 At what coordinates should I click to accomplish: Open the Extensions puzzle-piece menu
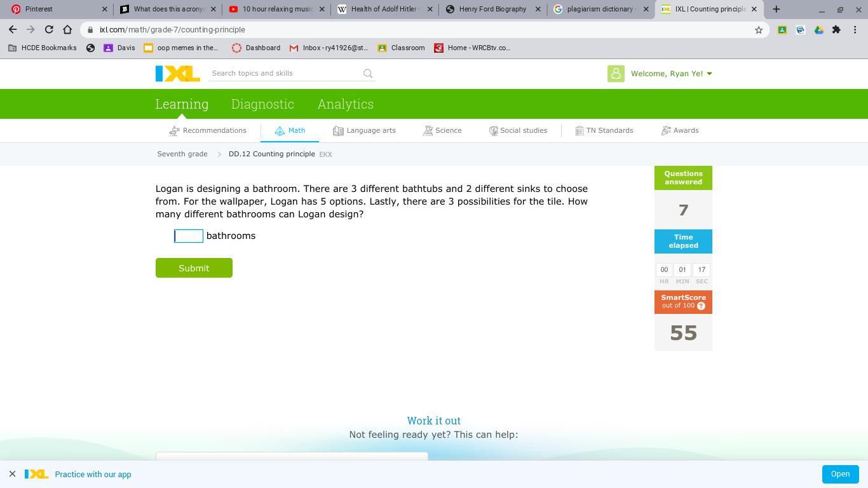point(836,30)
